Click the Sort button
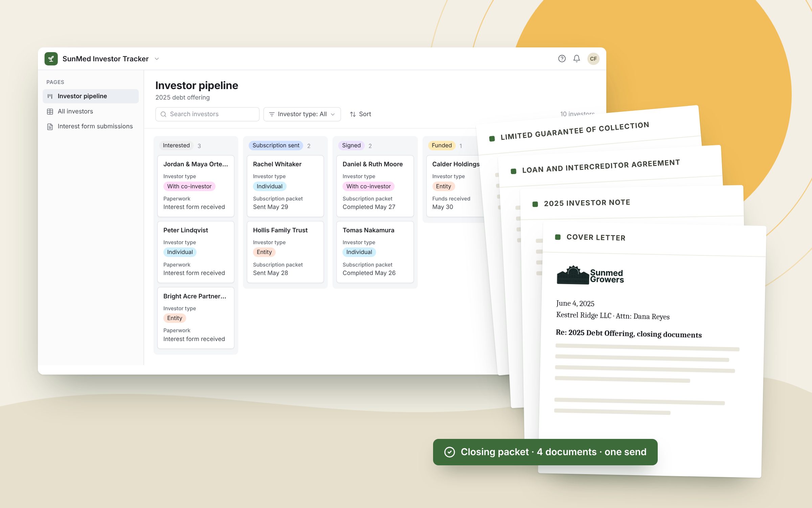The image size is (812, 508). coord(360,114)
